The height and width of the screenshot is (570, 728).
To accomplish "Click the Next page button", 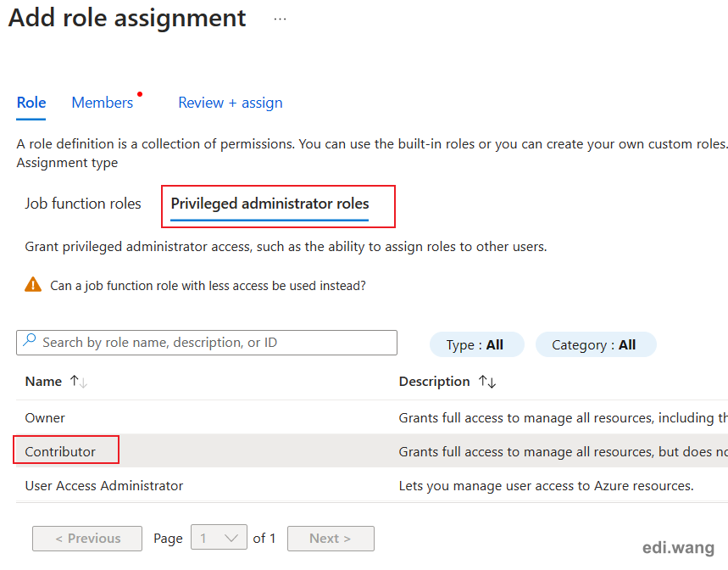I will (x=331, y=539).
